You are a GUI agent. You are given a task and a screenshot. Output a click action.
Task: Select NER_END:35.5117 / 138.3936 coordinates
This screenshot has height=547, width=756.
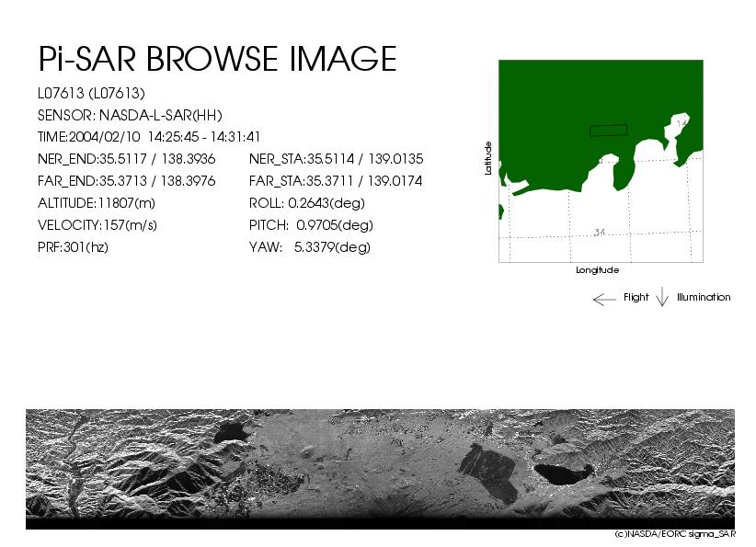click(x=126, y=159)
